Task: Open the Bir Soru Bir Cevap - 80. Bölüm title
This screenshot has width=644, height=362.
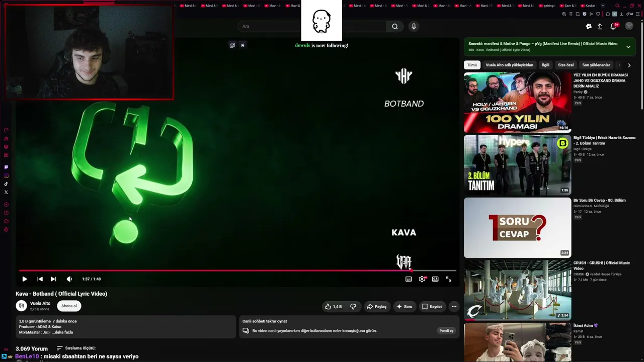Action: (600, 200)
